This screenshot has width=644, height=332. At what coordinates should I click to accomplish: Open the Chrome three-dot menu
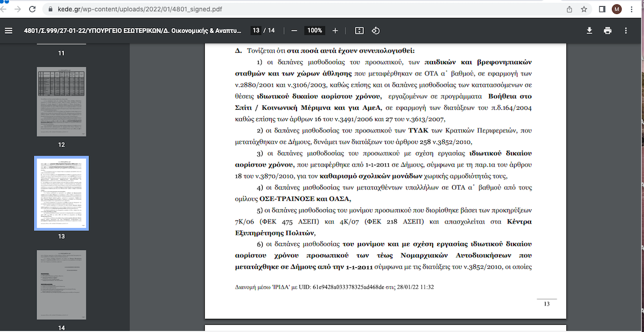click(x=631, y=9)
